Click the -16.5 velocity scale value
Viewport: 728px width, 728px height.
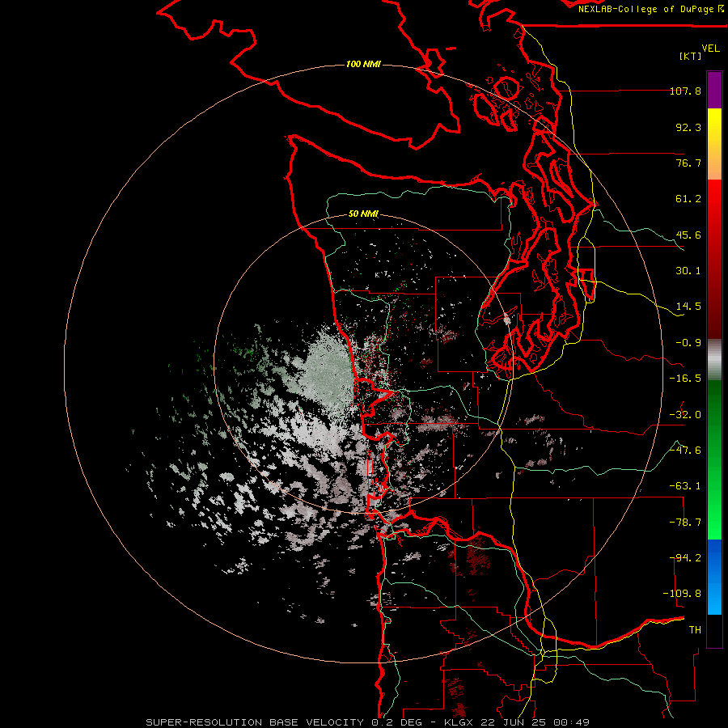(x=685, y=379)
